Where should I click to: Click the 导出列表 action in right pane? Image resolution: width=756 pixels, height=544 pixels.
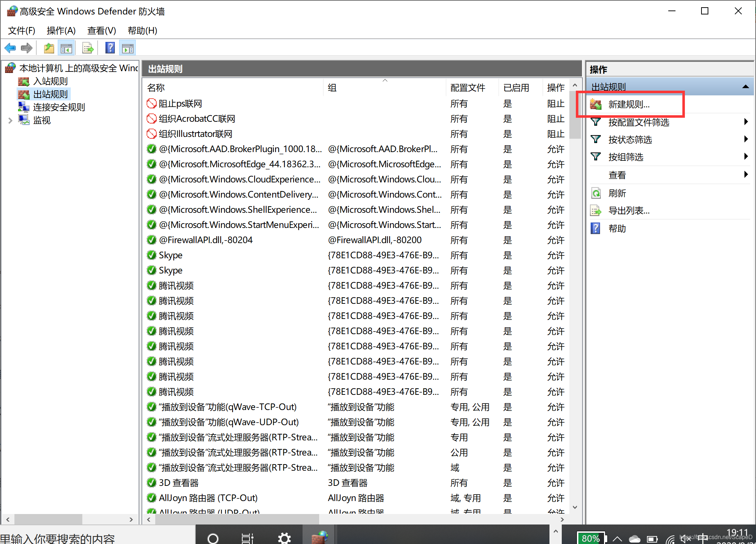click(x=629, y=211)
